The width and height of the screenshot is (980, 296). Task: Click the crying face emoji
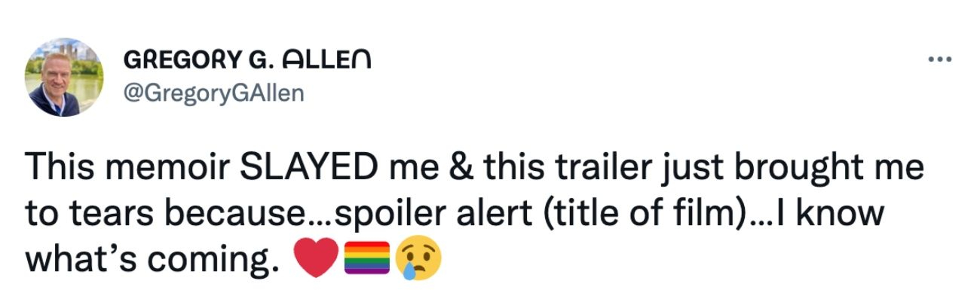[418, 257]
